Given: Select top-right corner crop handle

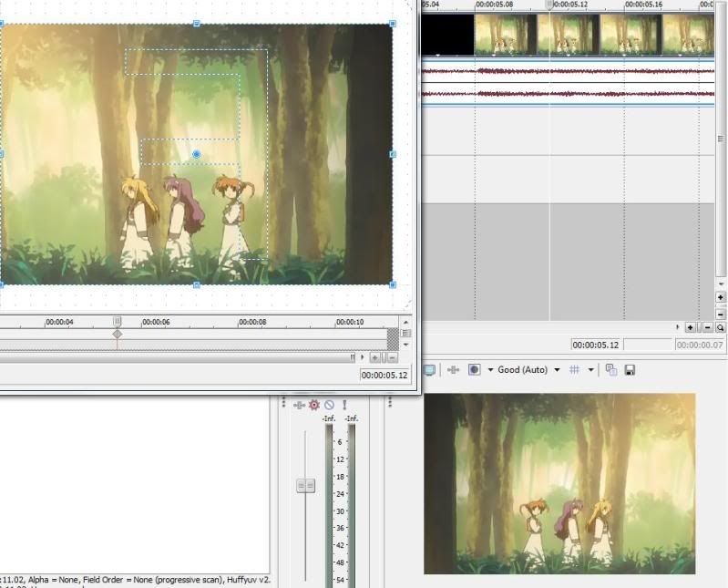Looking at the screenshot, I should [x=393, y=23].
